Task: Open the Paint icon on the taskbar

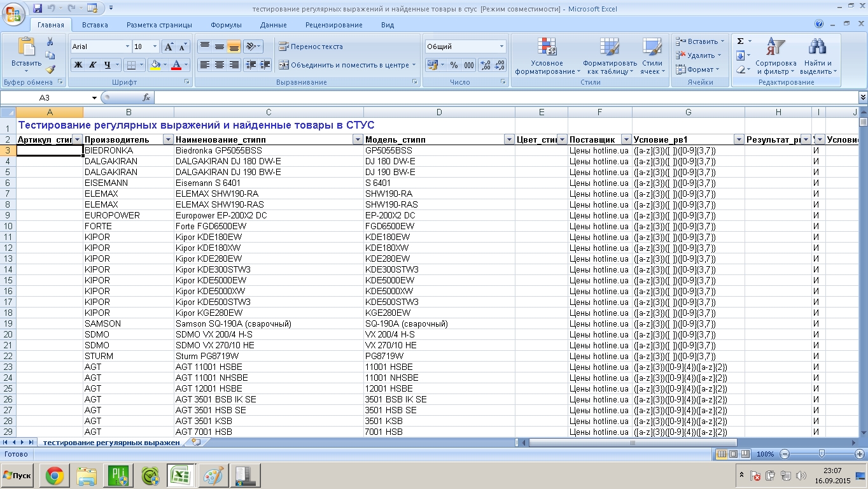Action: tap(213, 476)
